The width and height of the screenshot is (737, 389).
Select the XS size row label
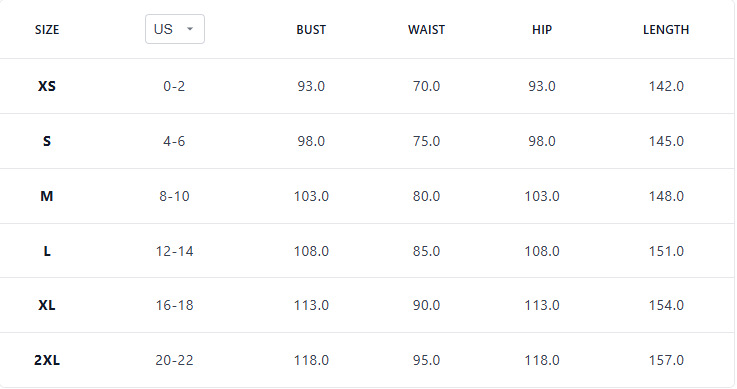click(x=47, y=86)
